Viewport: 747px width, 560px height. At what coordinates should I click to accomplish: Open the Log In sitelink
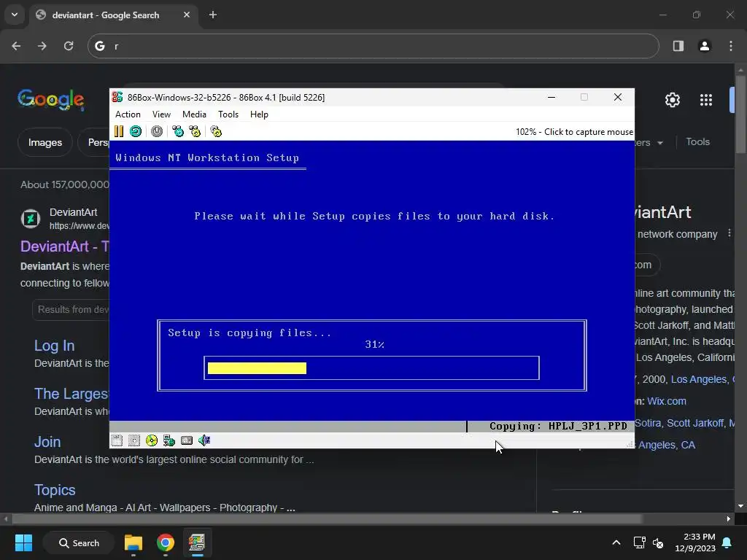click(x=54, y=346)
